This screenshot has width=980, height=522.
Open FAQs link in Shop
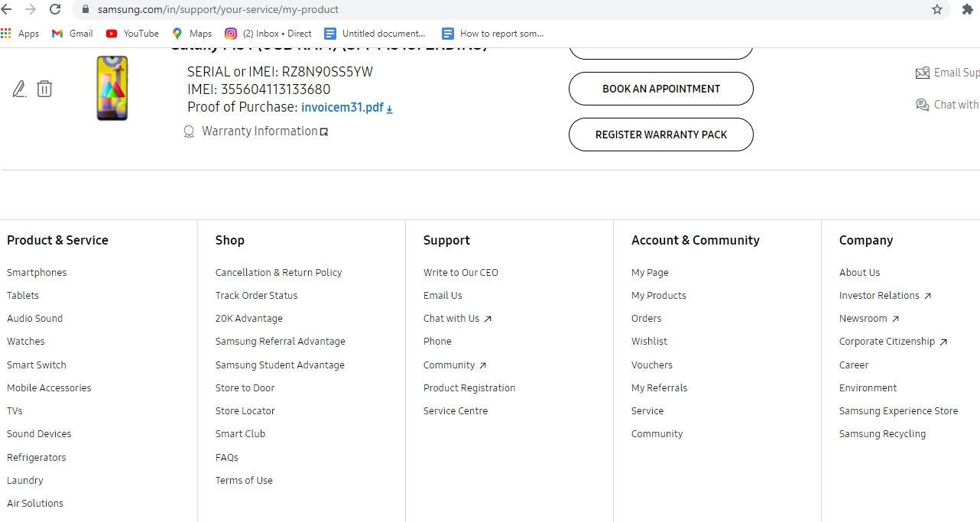pos(227,458)
